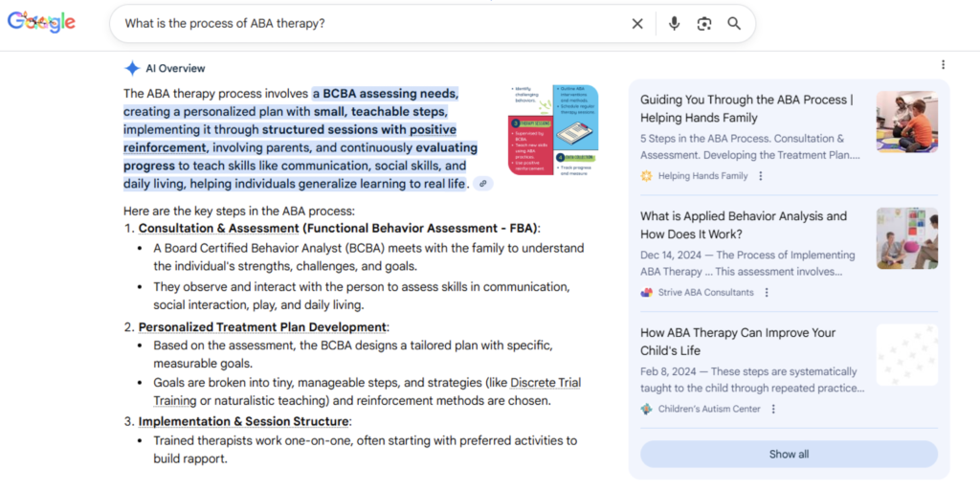
Task: Open the three-dot menu beside Strive ABA Consultants
Action: pyautogui.click(x=767, y=292)
